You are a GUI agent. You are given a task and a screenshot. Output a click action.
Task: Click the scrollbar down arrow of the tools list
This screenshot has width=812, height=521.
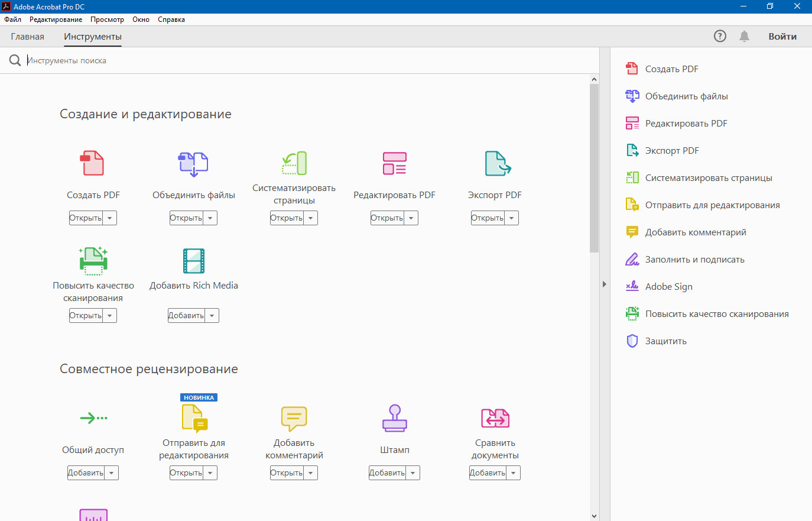coord(595,516)
